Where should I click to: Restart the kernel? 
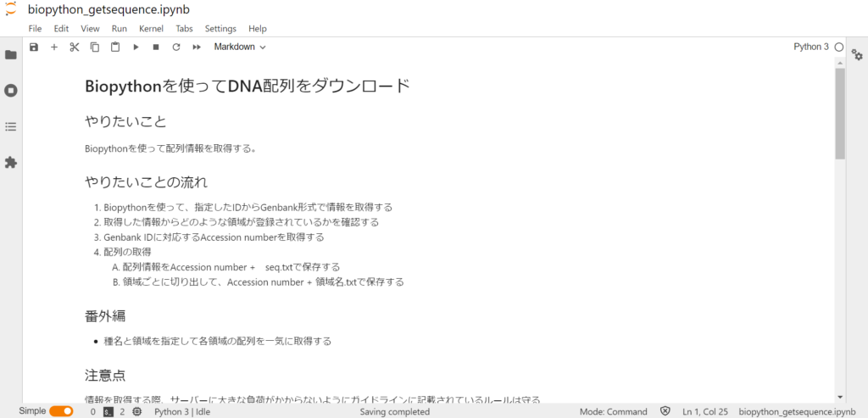(176, 47)
